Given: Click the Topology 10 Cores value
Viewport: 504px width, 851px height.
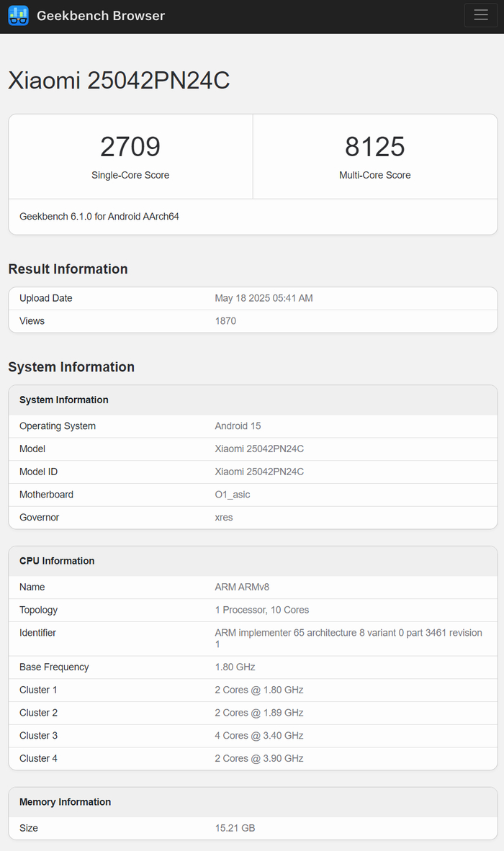Looking at the screenshot, I should [x=262, y=610].
